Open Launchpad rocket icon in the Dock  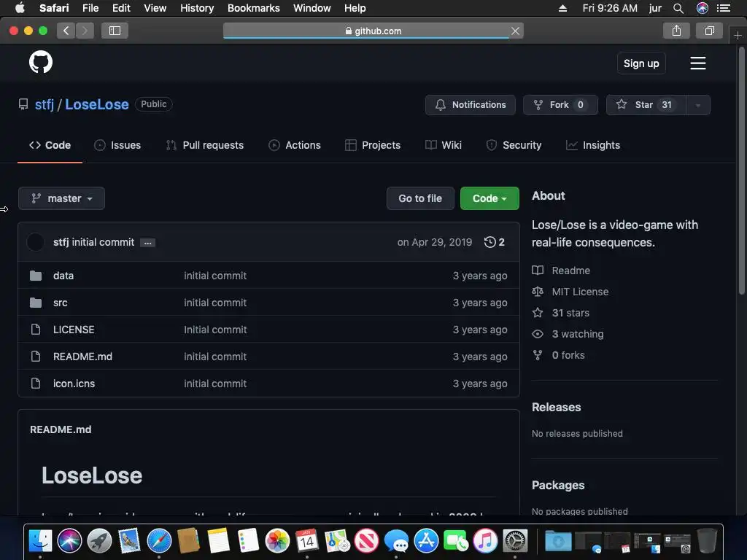[x=99, y=541]
